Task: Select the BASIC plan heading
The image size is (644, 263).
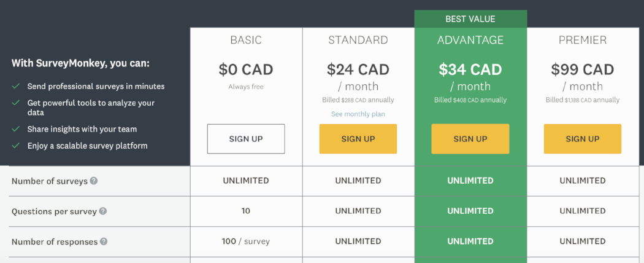Action: coord(245,40)
